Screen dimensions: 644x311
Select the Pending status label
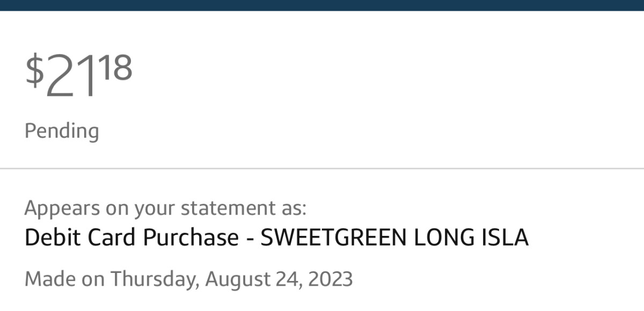[62, 131]
